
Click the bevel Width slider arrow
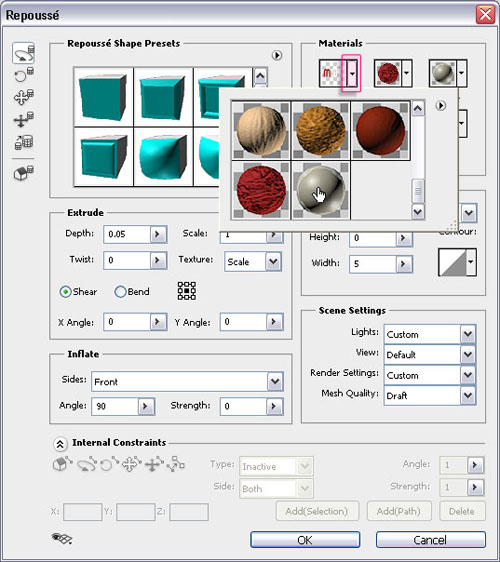point(404,264)
